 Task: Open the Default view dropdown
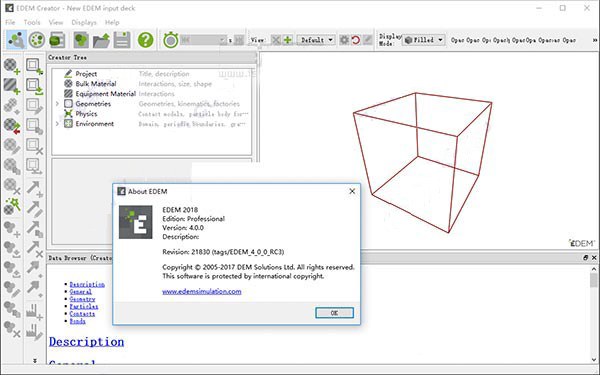316,40
